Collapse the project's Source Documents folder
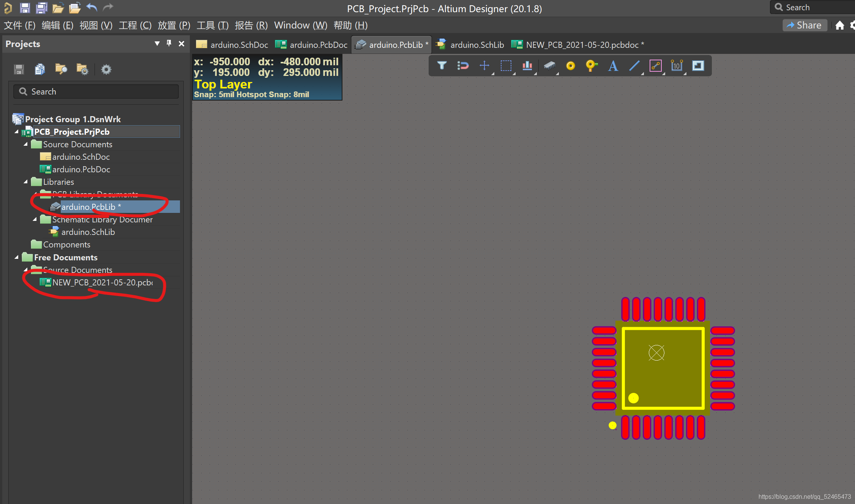855x504 pixels. pos(25,144)
